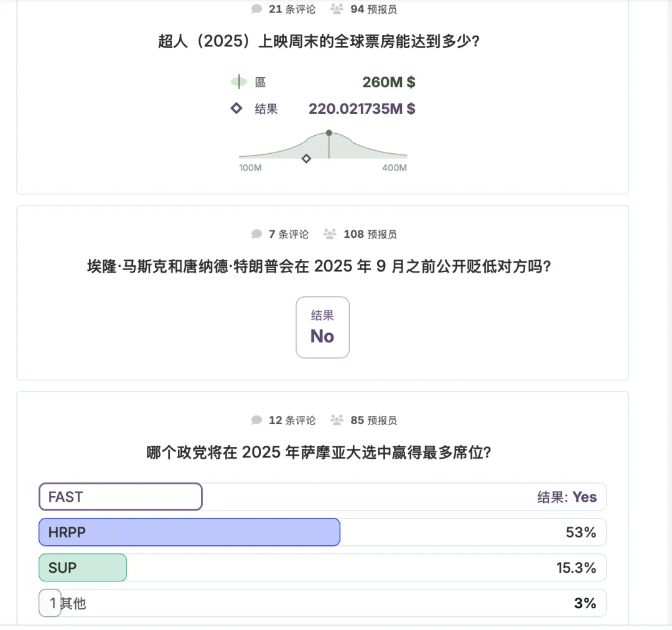Click the diamond 结果 icon in legend
The image size is (672, 630).
click(x=236, y=108)
